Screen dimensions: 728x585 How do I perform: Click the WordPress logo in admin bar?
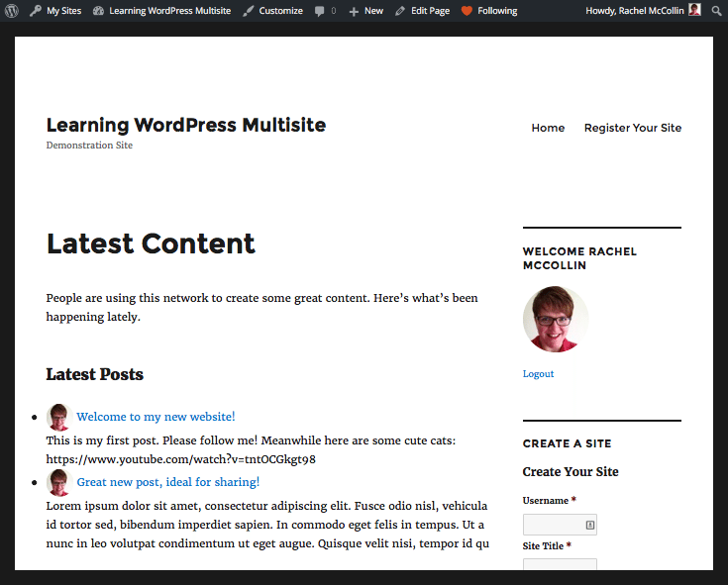pyautogui.click(x=12, y=11)
